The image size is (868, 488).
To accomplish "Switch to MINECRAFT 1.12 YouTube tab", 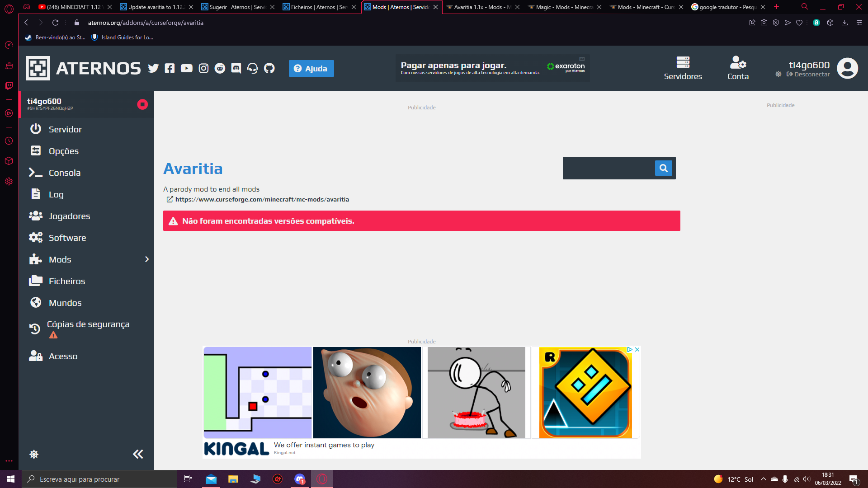I will (75, 7).
